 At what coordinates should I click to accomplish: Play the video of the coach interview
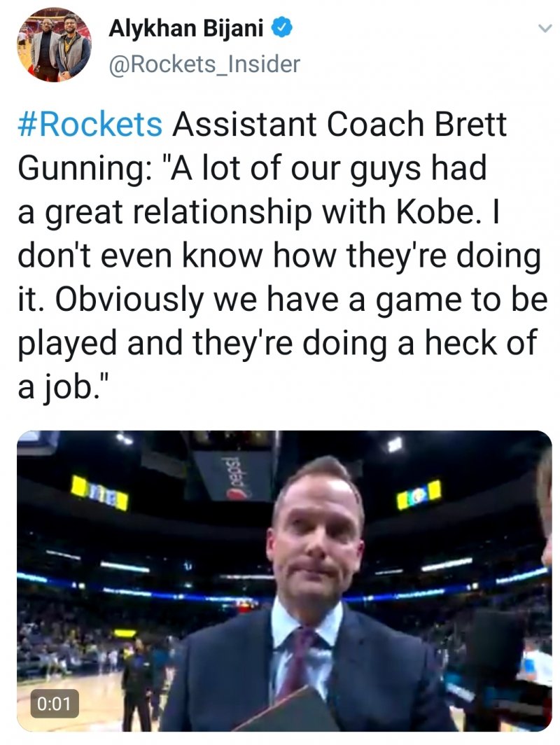pyautogui.click(x=284, y=581)
